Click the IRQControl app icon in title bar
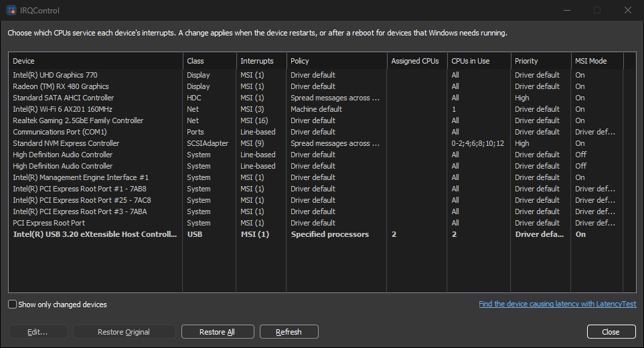644x348 pixels. (11, 10)
